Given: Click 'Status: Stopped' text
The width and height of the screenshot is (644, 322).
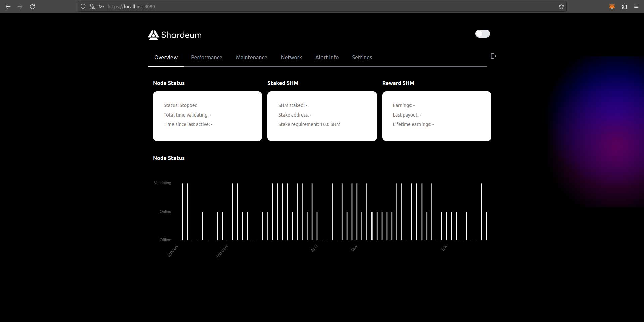Looking at the screenshot, I should click(x=181, y=105).
